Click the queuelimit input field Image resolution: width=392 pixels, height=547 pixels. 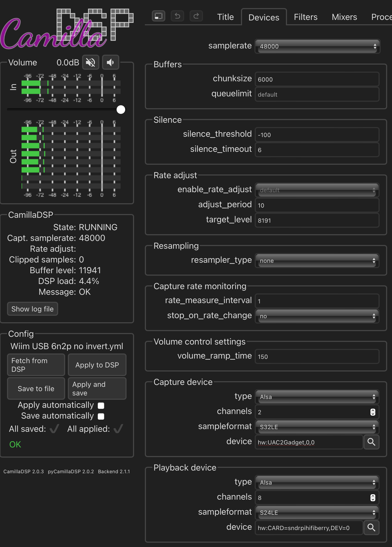point(317,94)
